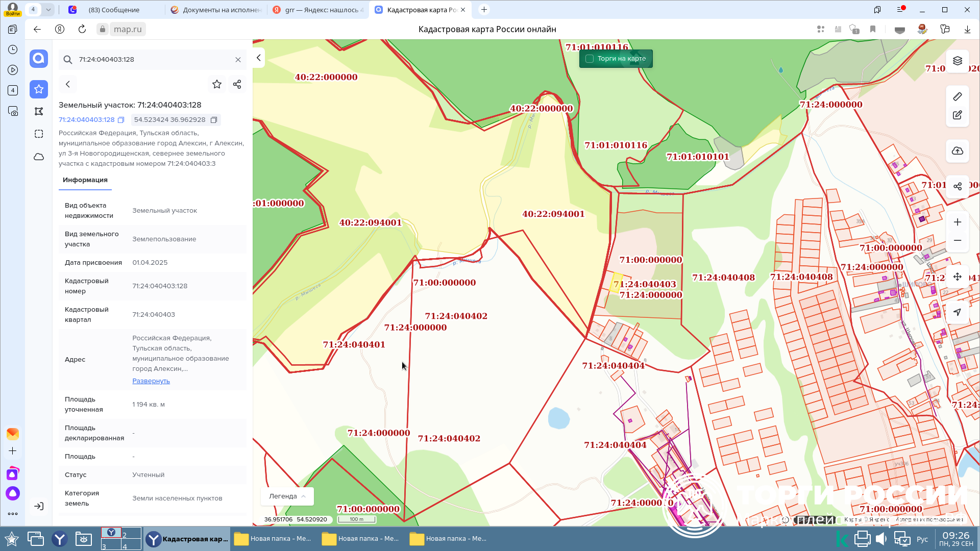Copy the cadastral number 71:24:040403:128
The image size is (980, 551).
(121, 120)
